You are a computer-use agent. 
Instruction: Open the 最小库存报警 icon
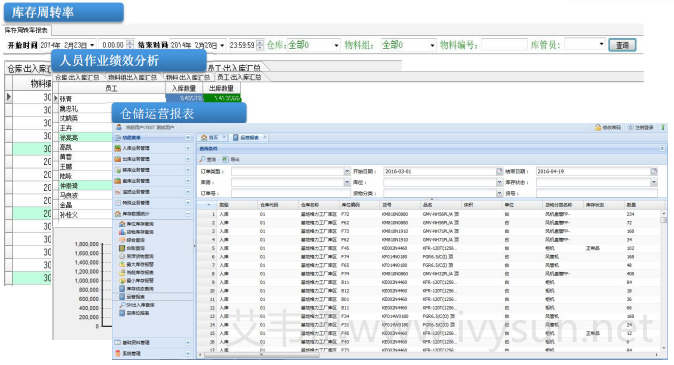click(122, 281)
